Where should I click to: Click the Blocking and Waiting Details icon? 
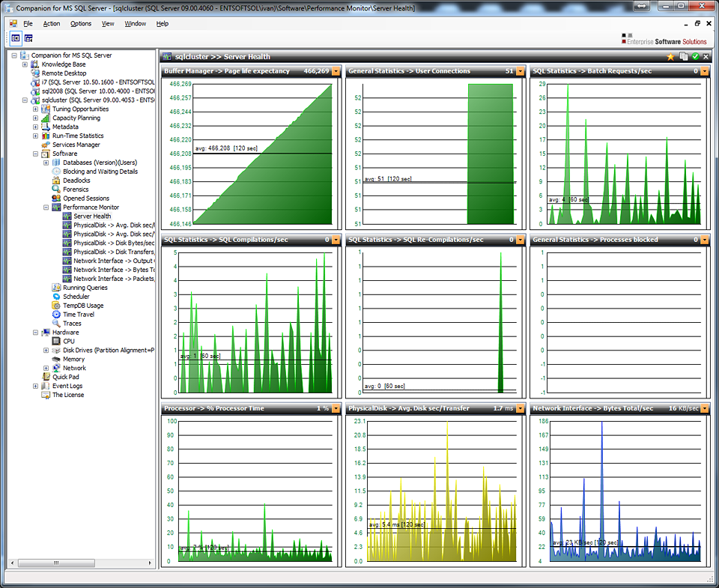pos(56,172)
